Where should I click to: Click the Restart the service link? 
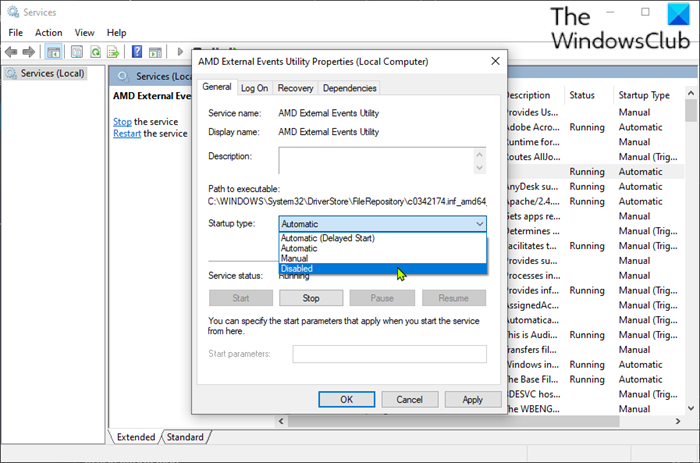tap(127, 133)
